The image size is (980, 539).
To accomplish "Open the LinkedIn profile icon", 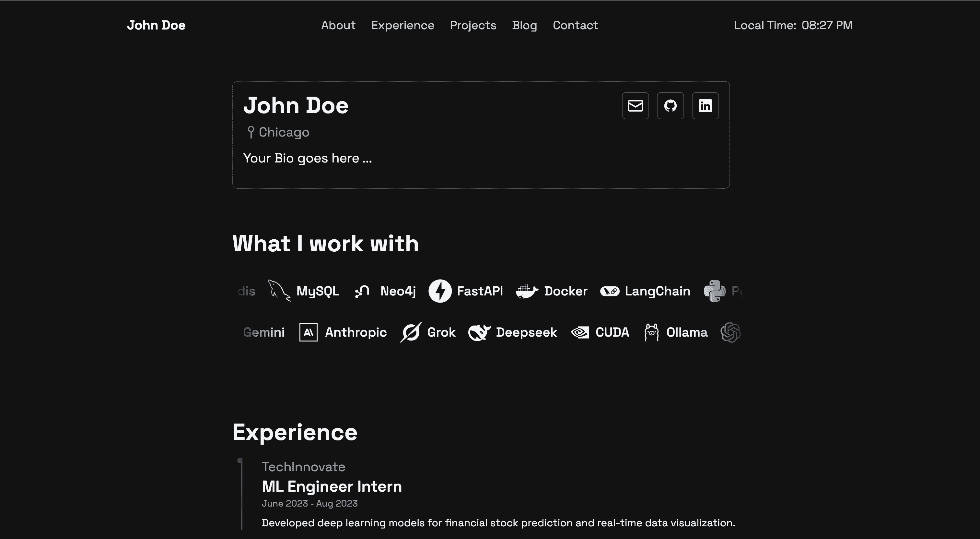I will click(705, 105).
